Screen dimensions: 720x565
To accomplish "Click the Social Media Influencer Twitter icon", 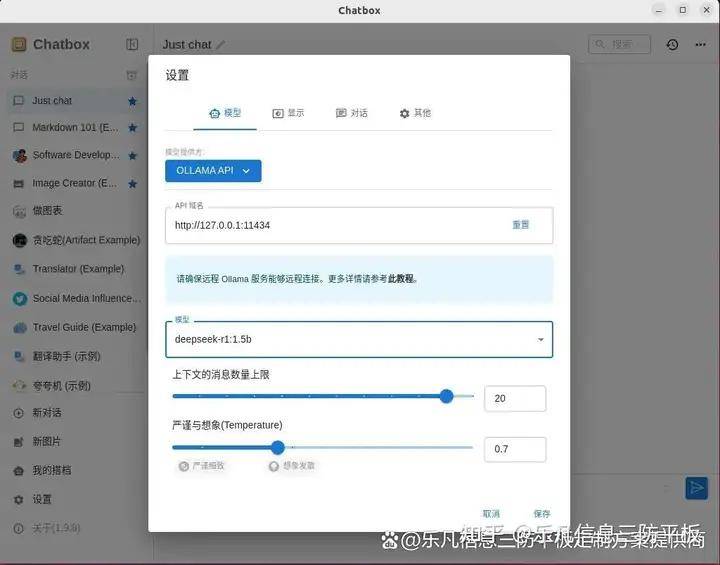I will pyautogui.click(x=19, y=299).
